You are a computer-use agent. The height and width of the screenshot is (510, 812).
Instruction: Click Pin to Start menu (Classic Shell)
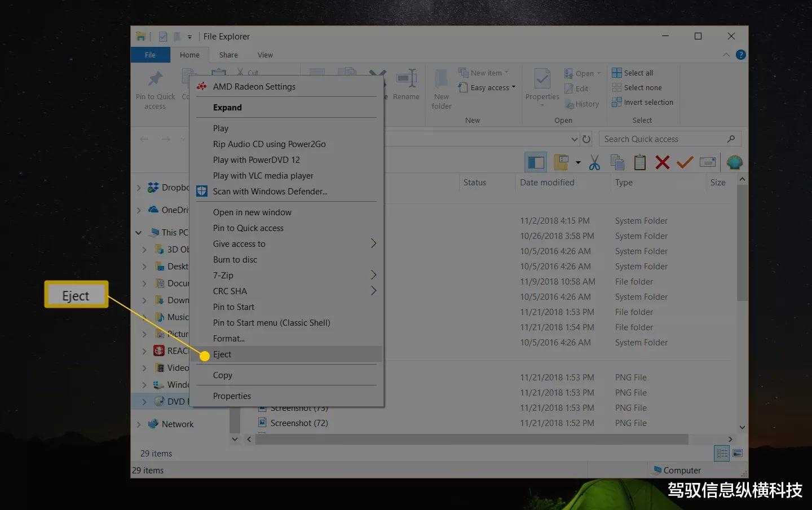(x=286, y=322)
